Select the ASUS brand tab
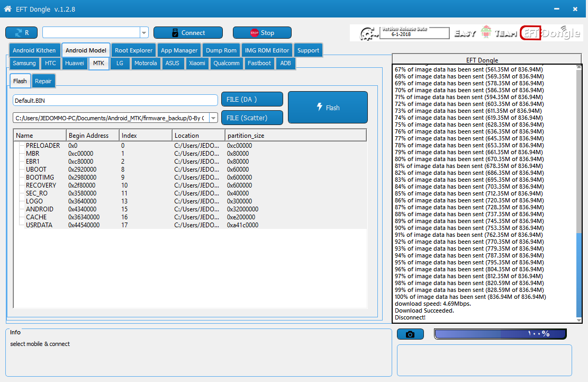This screenshot has height=382, width=588. pyautogui.click(x=172, y=63)
